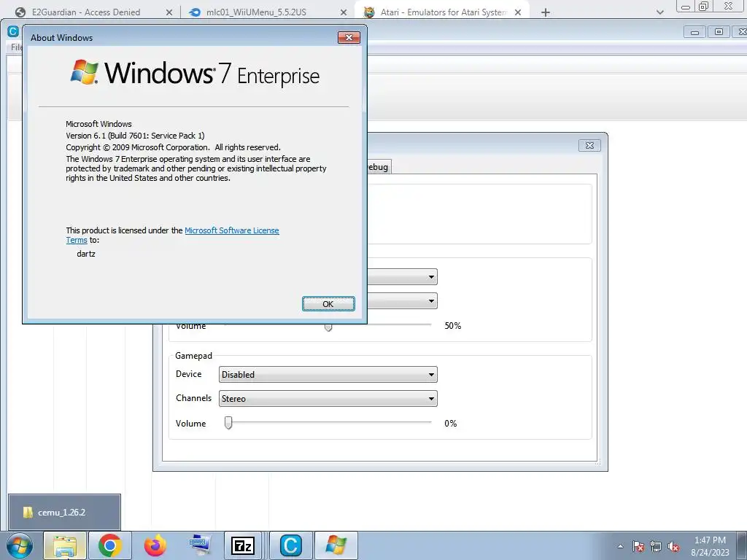Click OK in About Windows dialog
Viewport: 747px width, 560px height.
[328, 304]
